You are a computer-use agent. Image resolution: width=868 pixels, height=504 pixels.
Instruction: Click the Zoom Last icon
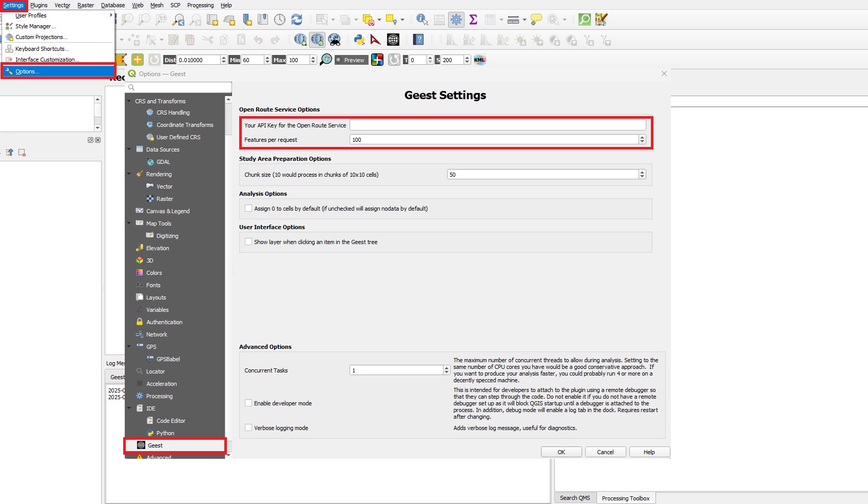click(178, 20)
